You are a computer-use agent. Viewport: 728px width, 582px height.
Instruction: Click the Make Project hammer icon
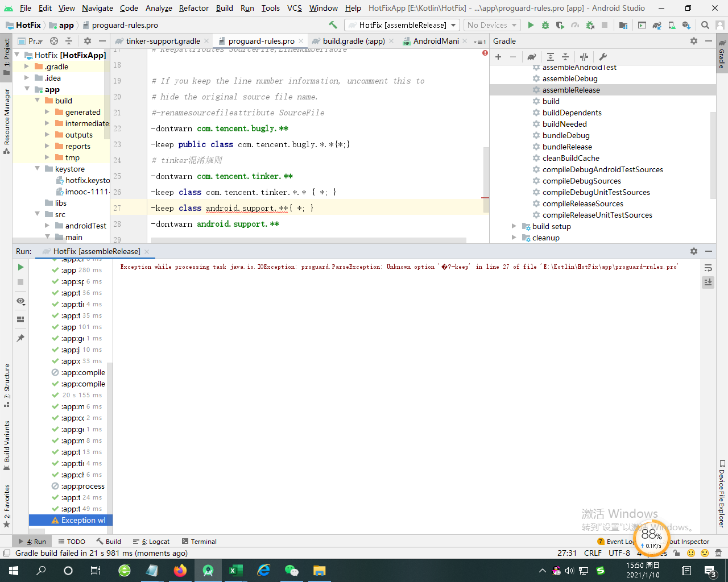click(x=333, y=25)
